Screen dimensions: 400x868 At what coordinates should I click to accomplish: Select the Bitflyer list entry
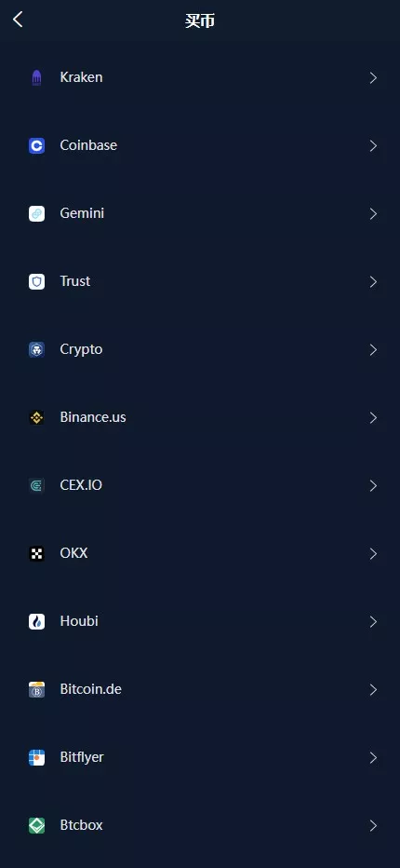(x=200, y=757)
